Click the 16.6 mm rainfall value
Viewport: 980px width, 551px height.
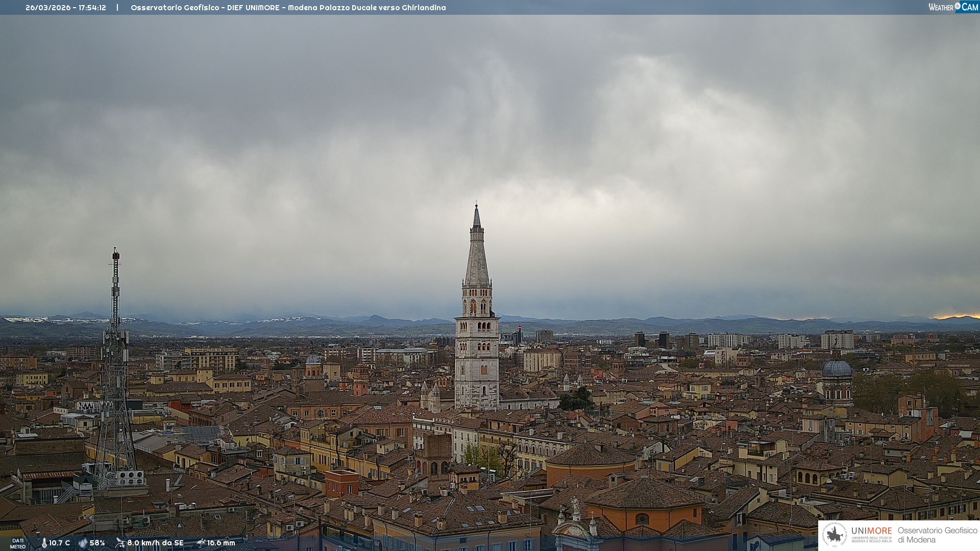tap(221, 543)
